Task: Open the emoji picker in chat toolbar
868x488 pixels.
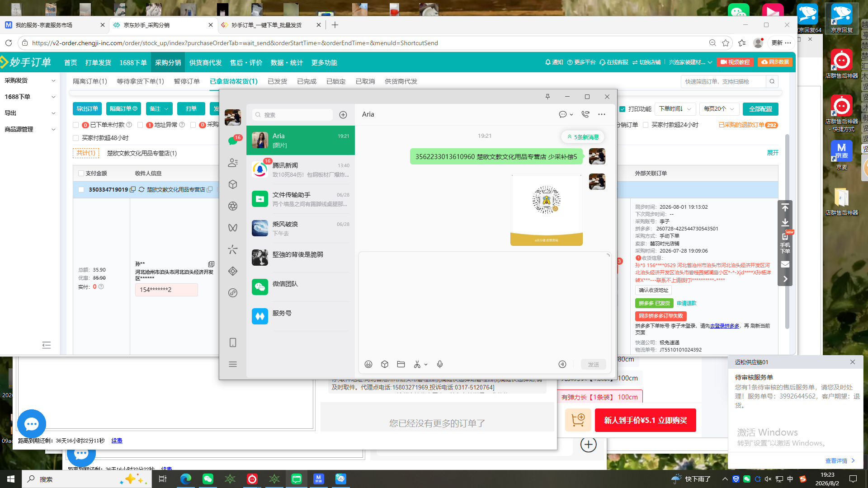Action: tap(368, 364)
